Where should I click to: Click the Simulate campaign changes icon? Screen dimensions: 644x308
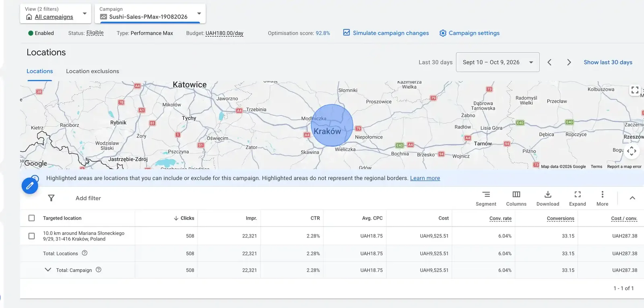tap(347, 33)
